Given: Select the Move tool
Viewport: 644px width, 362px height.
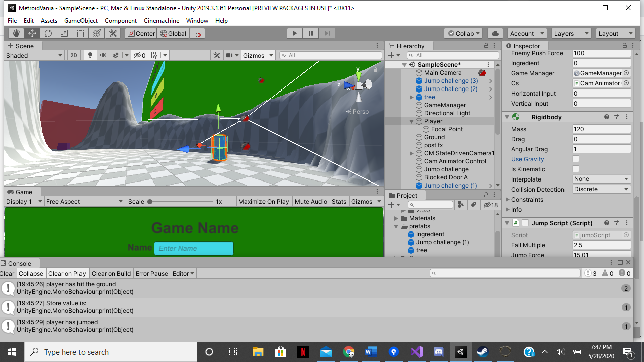Looking at the screenshot, I should 32,33.
